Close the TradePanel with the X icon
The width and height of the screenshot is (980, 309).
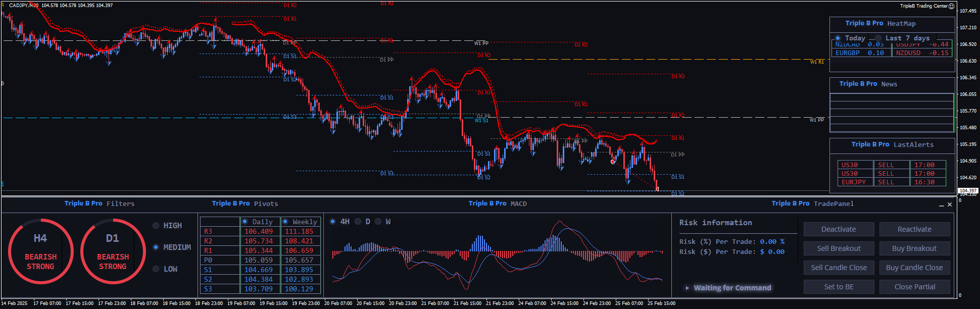[x=950, y=204]
